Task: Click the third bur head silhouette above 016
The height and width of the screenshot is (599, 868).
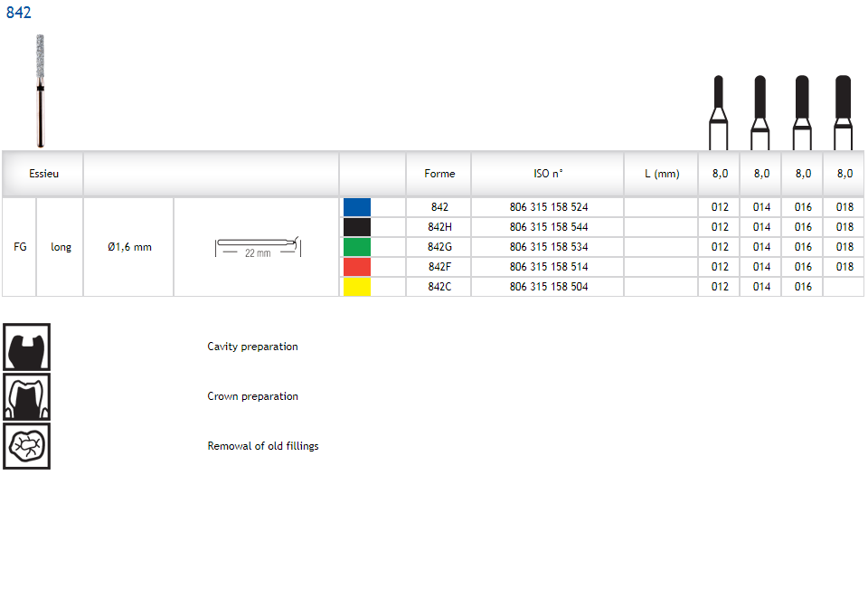Action: [x=802, y=112]
